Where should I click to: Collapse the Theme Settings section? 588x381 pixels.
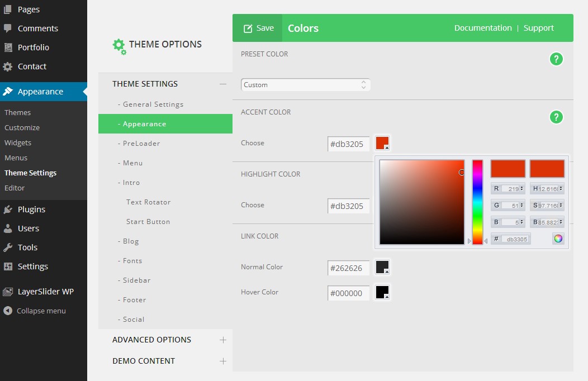coord(222,84)
